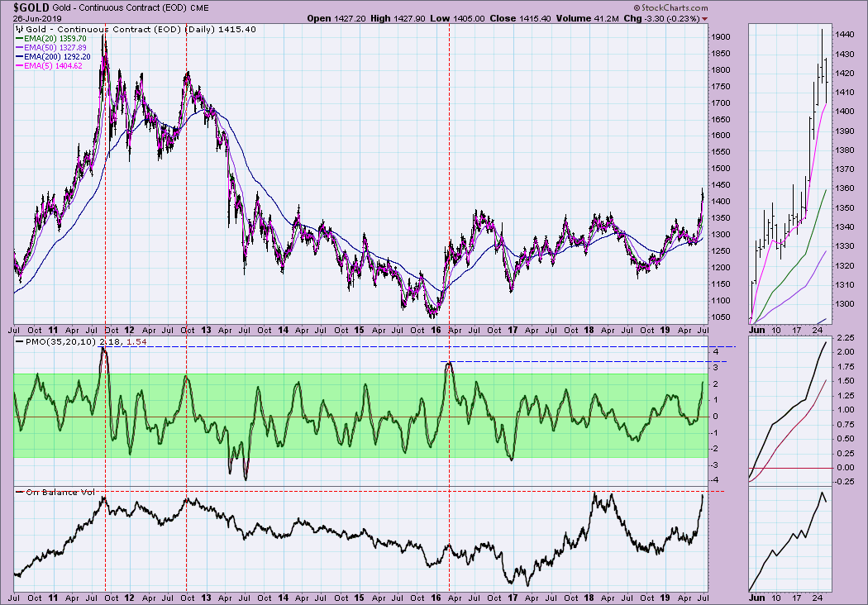Click the June PMO zoom thumbnail panel
Image resolution: width=868 pixels, height=605 pixels.
(788, 409)
